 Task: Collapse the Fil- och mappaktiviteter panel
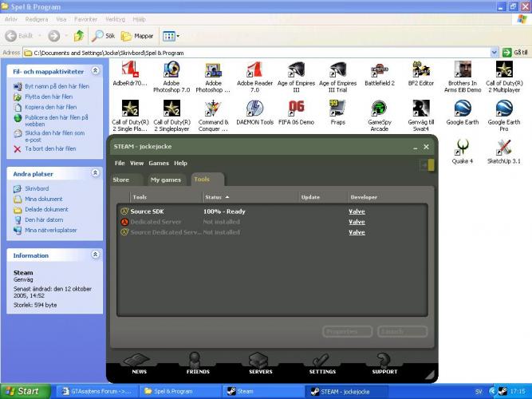pos(96,71)
